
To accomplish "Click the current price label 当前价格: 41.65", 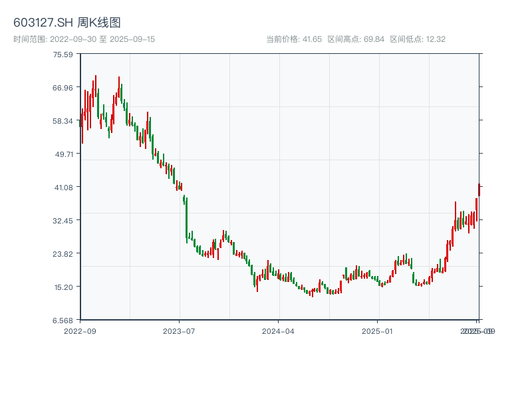I will click(x=294, y=39).
